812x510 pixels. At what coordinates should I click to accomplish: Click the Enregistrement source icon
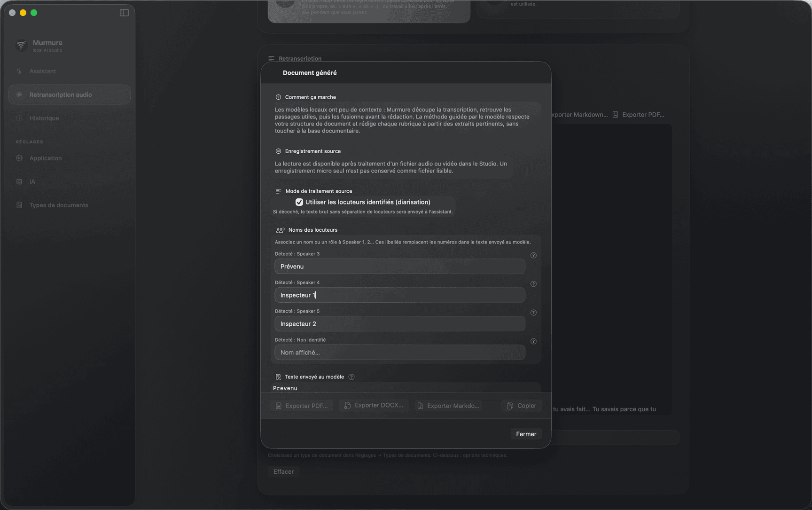pos(278,151)
